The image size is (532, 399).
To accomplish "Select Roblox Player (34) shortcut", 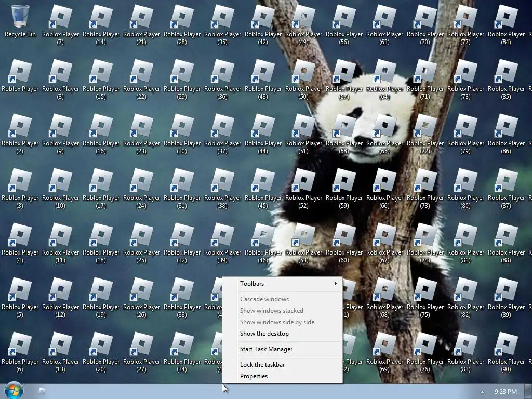I will (182, 352).
